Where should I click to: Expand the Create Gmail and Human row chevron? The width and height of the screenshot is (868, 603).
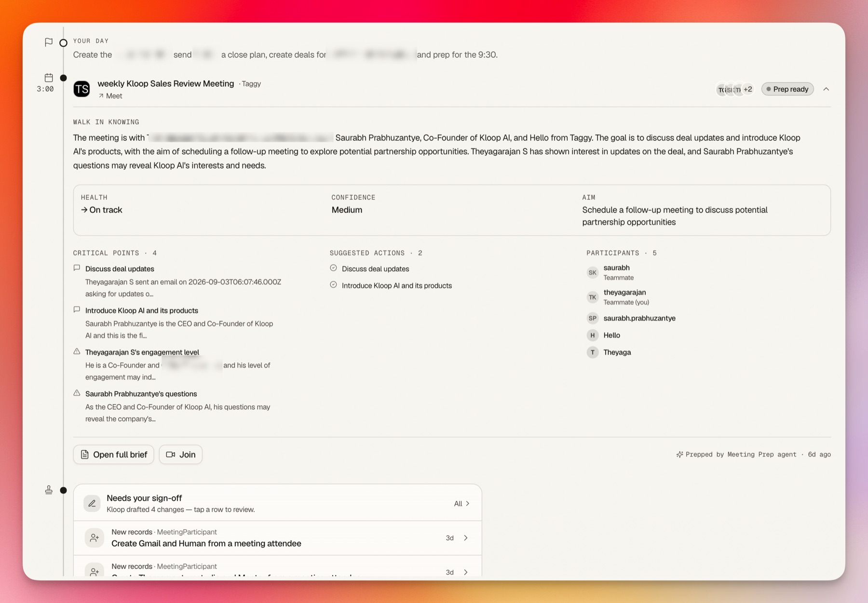tap(466, 538)
